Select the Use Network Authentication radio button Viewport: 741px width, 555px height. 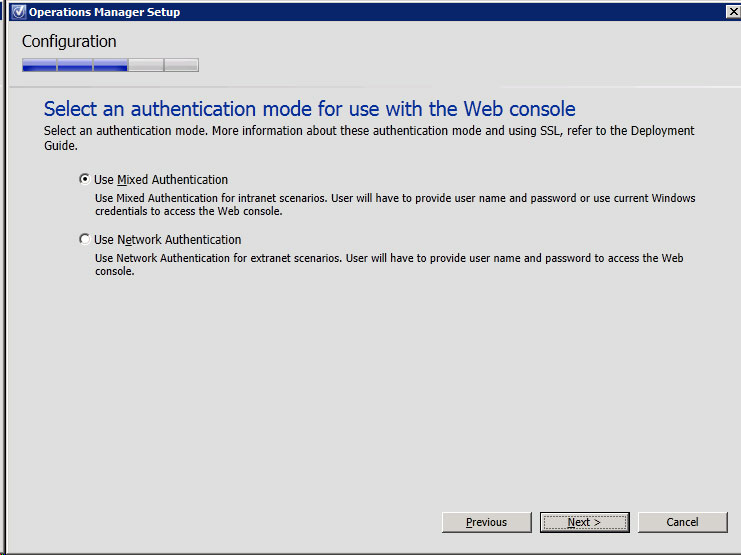pos(84,240)
